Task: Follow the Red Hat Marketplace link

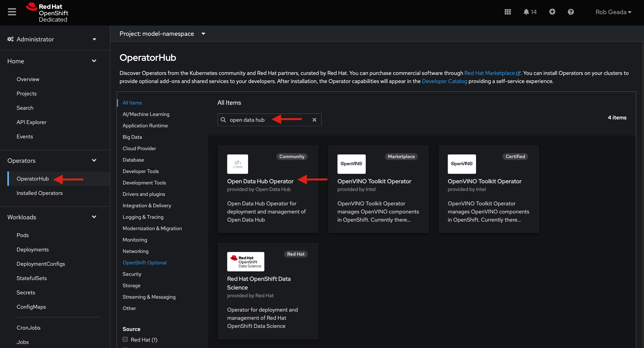Action: click(x=489, y=73)
